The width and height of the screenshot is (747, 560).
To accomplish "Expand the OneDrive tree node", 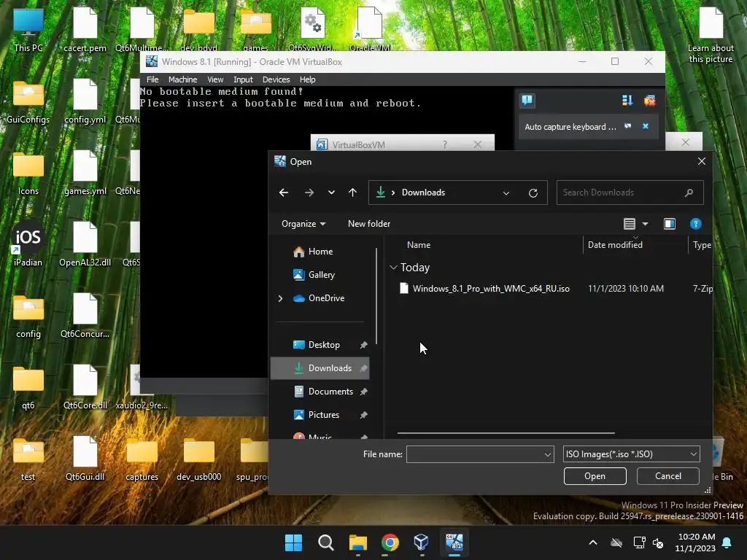I will [x=280, y=298].
